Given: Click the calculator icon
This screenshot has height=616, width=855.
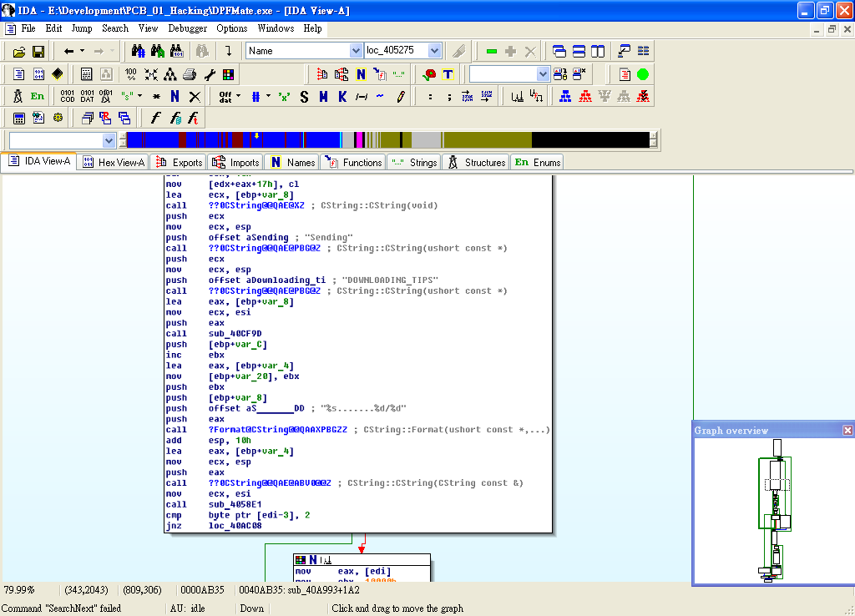Looking at the screenshot, I should point(19,118).
